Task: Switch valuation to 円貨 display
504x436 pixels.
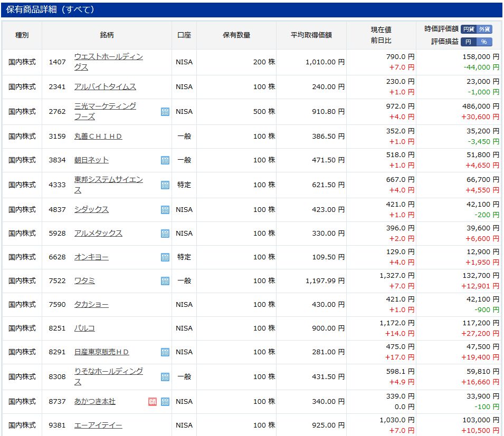Action: click(469, 29)
